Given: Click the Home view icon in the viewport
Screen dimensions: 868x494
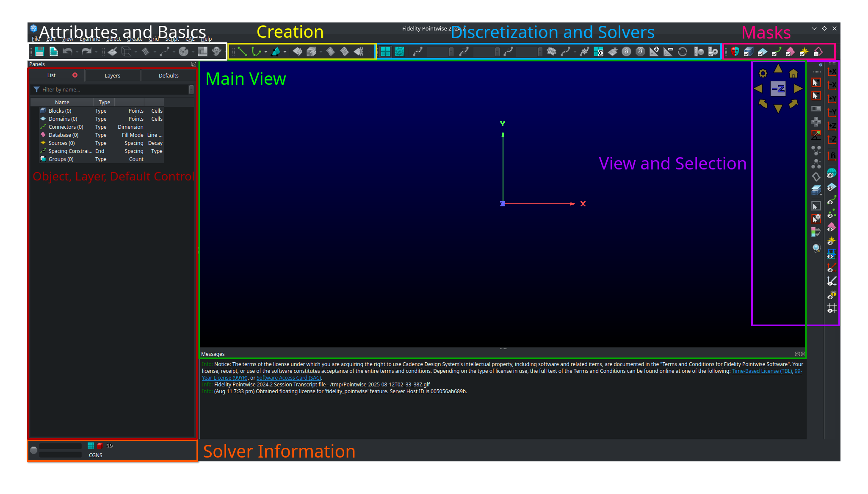Looking at the screenshot, I should click(793, 74).
